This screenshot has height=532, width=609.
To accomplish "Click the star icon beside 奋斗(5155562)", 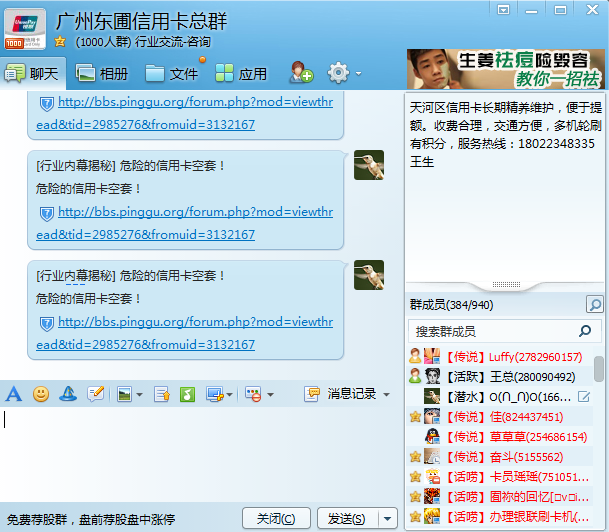I will pos(415,457).
